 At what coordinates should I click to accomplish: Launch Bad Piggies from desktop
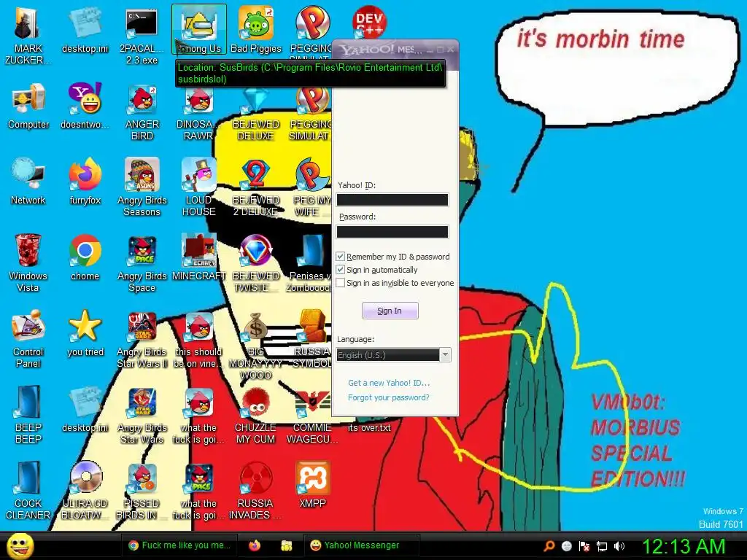pyautogui.click(x=256, y=30)
